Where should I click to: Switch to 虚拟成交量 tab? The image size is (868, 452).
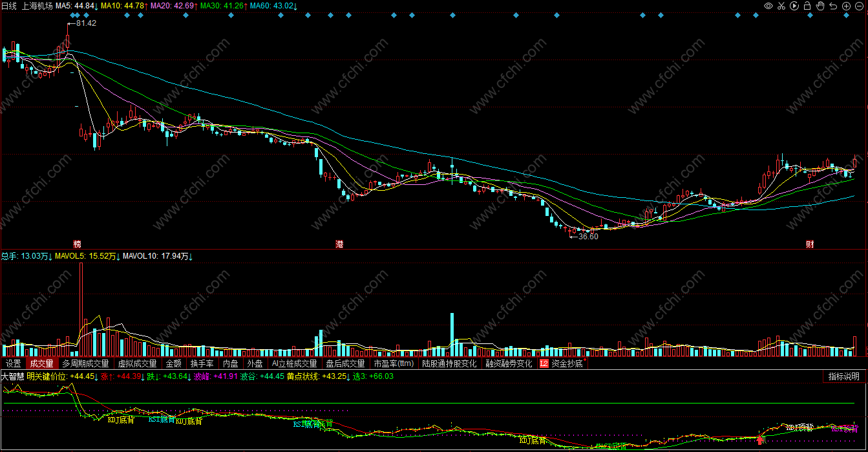pyautogui.click(x=137, y=363)
